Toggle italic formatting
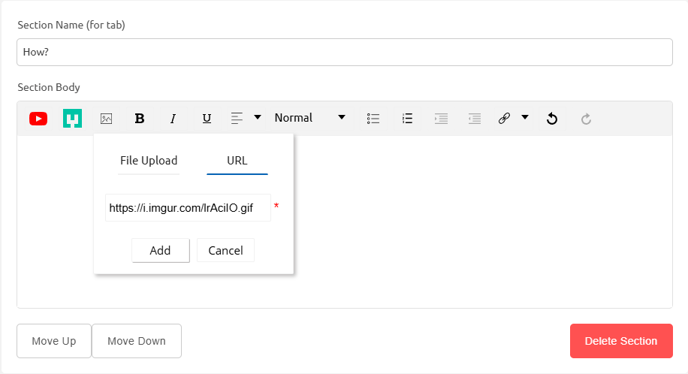 [173, 119]
